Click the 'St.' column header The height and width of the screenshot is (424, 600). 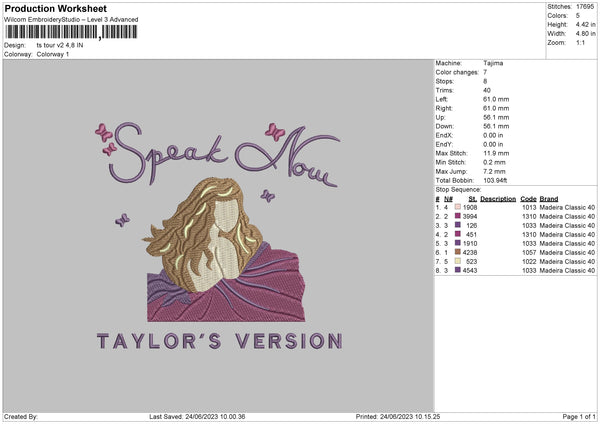473,199
